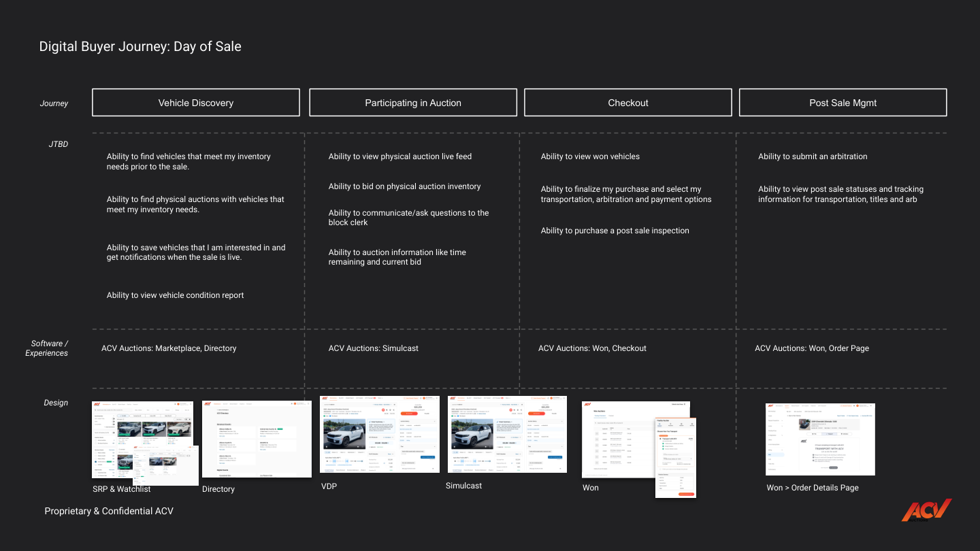980x551 pixels.
Task: Click the Software / Experiences row label
Action: pyautogui.click(x=47, y=348)
